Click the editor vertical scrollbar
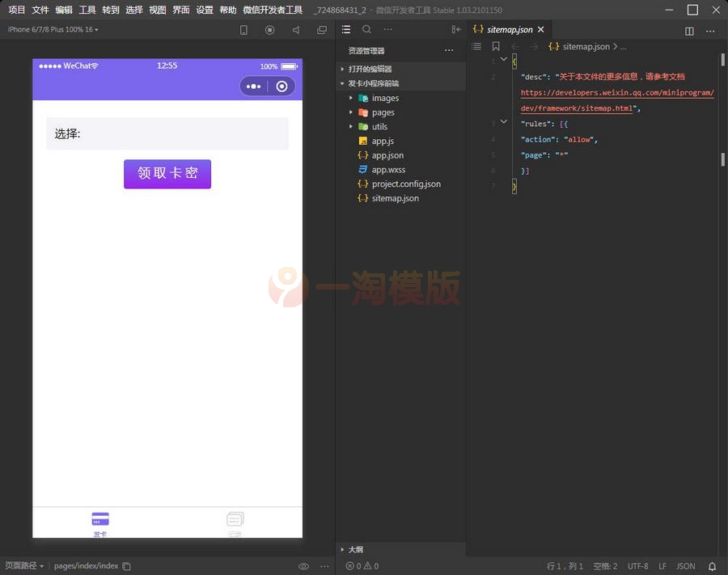This screenshot has height=575, width=728. (x=723, y=61)
